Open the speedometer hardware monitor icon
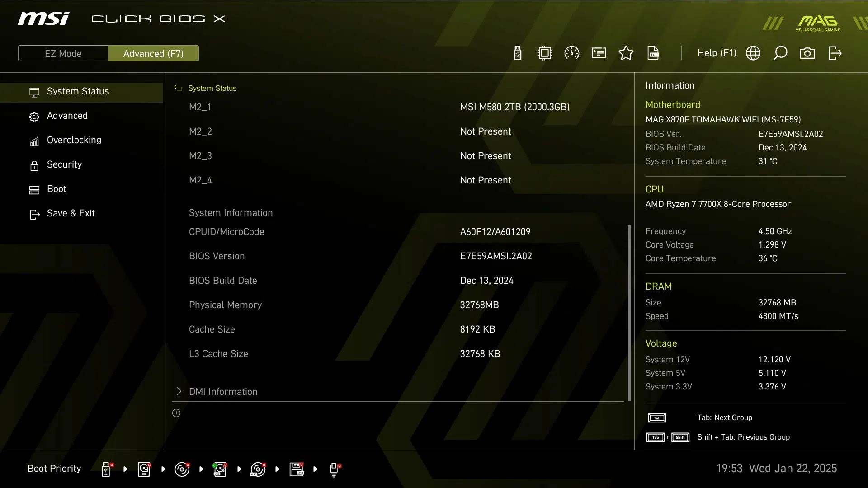Image resolution: width=868 pixels, height=488 pixels. click(x=572, y=53)
